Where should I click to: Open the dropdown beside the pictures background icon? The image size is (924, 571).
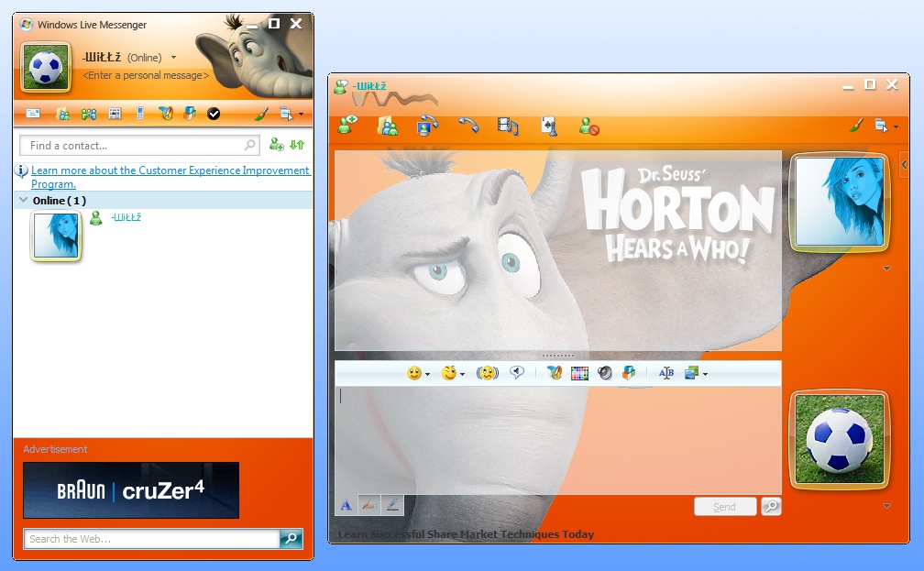point(706,374)
